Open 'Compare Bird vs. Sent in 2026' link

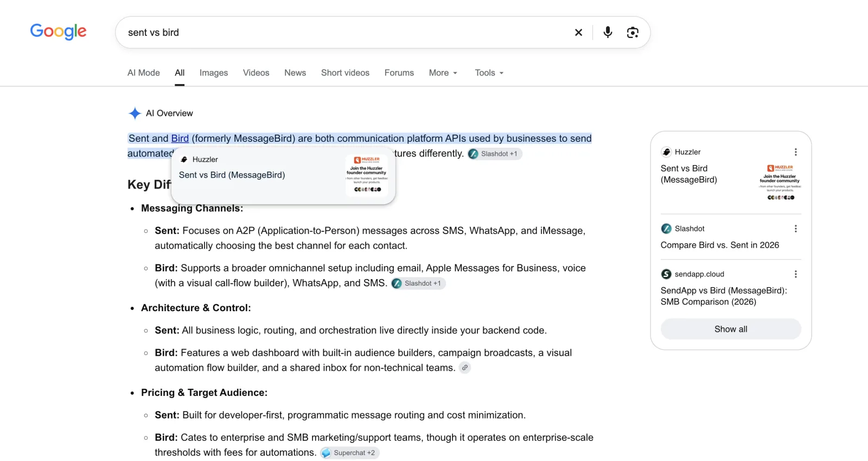pos(720,245)
